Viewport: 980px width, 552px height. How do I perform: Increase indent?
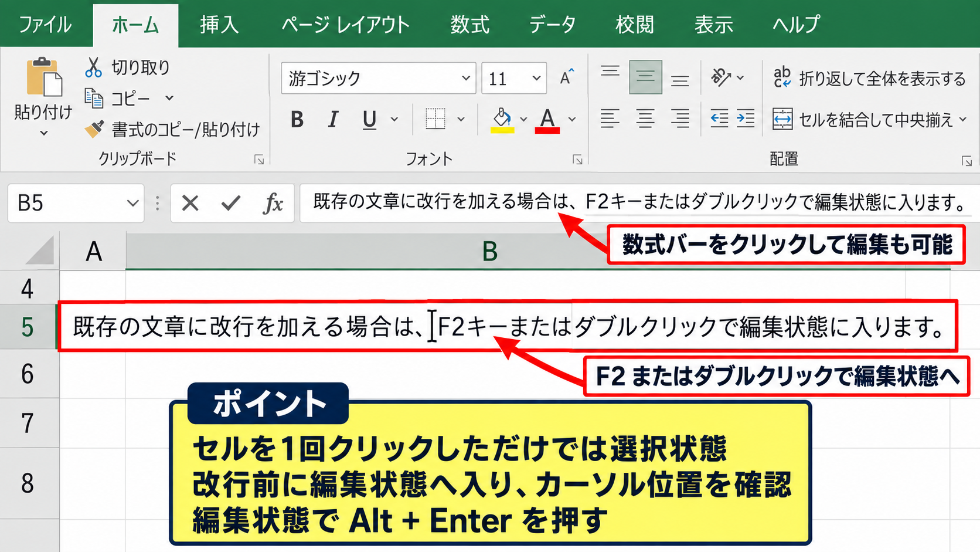pos(746,119)
